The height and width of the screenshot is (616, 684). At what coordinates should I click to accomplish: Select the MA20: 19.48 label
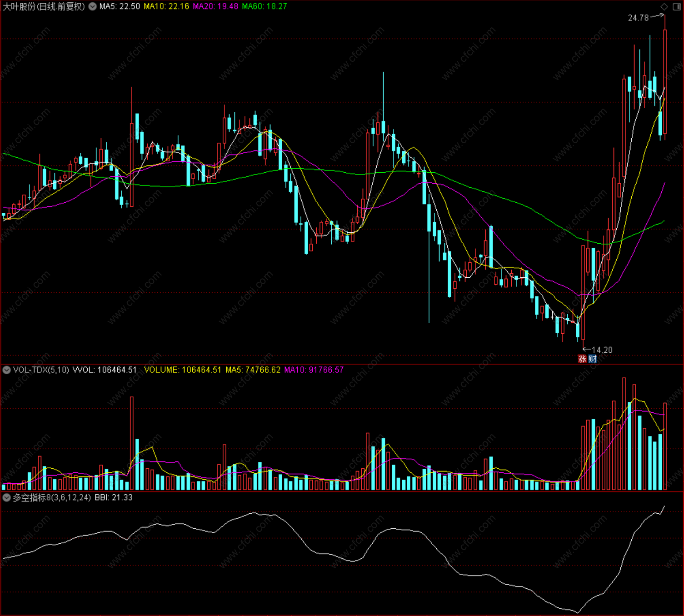(215, 6)
